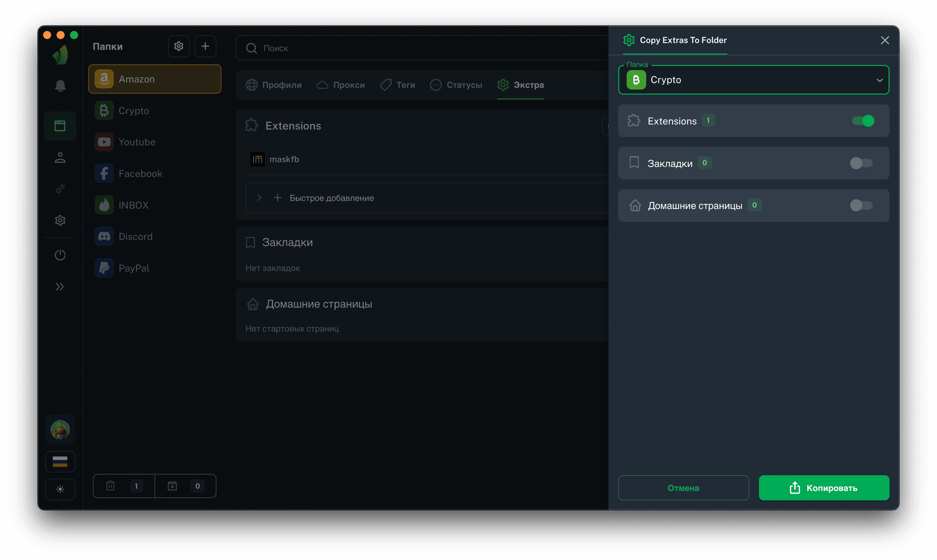Screen dimensions: 937x560
Task: Enable the Домашние страницы toggle
Action: (861, 206)
